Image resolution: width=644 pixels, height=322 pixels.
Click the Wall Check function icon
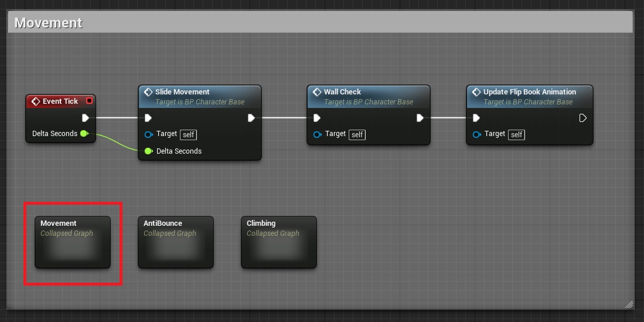pos(317,92)
